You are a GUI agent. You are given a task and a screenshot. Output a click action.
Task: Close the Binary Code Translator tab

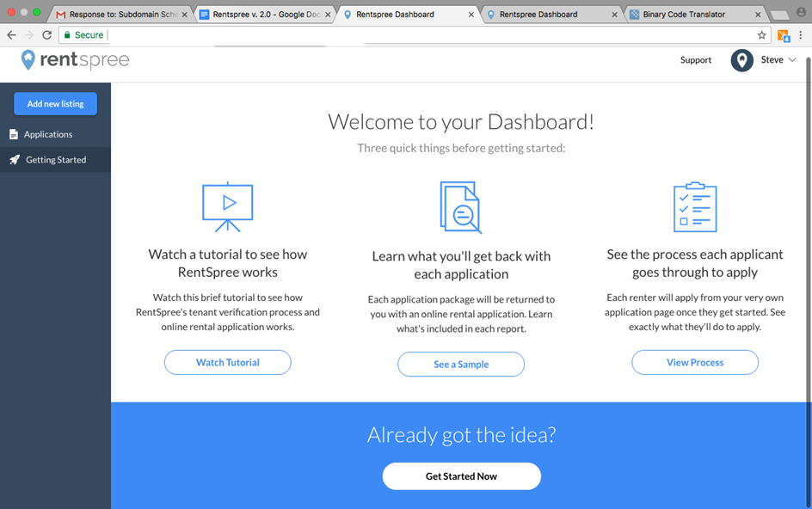click(x=758, y=15)
